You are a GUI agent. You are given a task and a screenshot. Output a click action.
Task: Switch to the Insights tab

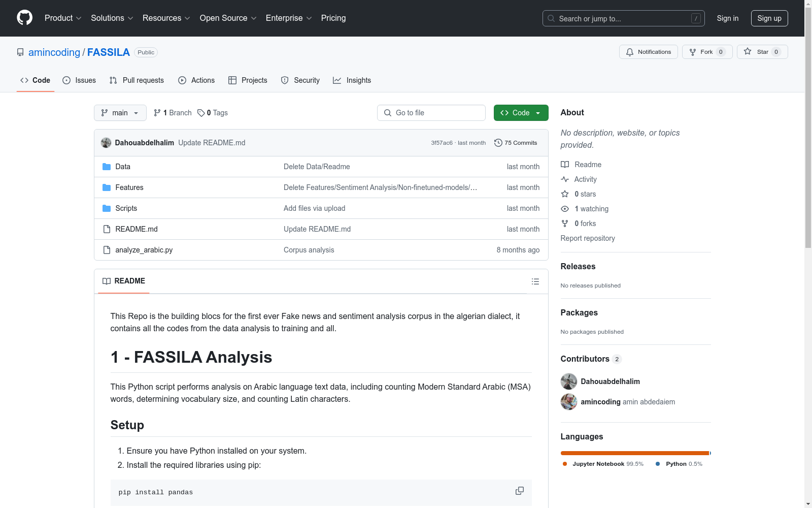(x=352, y=80)
